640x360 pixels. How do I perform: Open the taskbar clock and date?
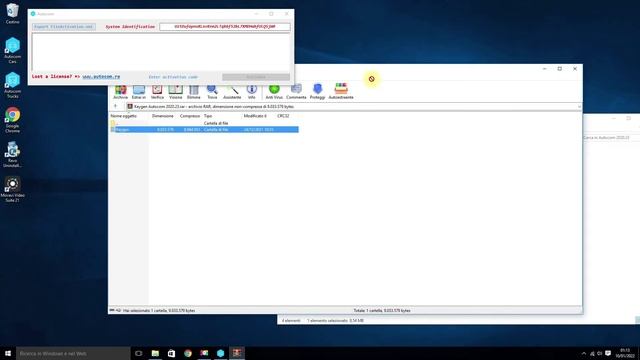[x=624, y=353]
